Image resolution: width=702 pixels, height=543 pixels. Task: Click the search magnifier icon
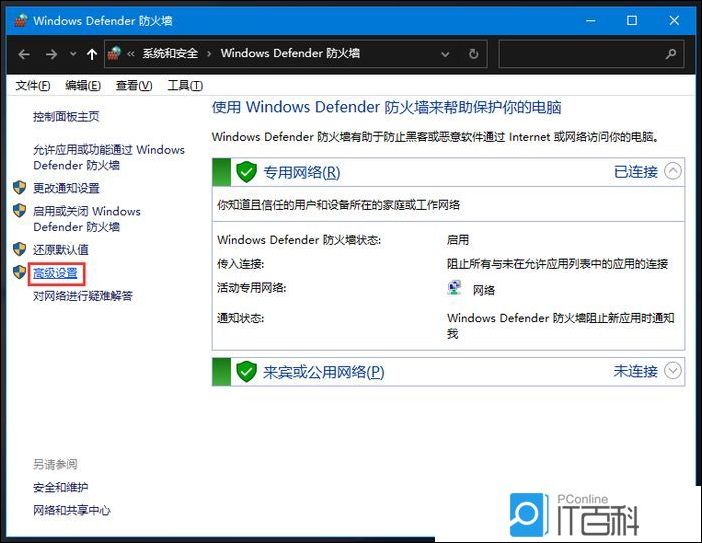pyautogui.click(x=670, y=54)
